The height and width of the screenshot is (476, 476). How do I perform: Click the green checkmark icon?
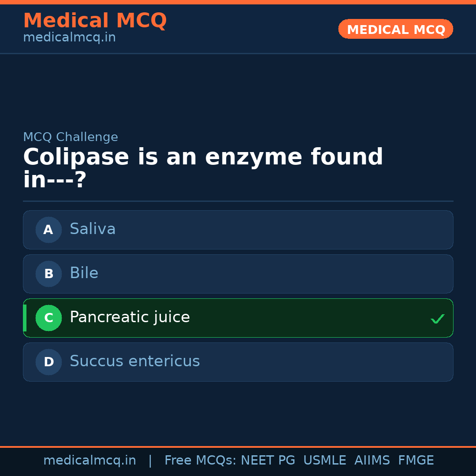[x=437, y=319]
